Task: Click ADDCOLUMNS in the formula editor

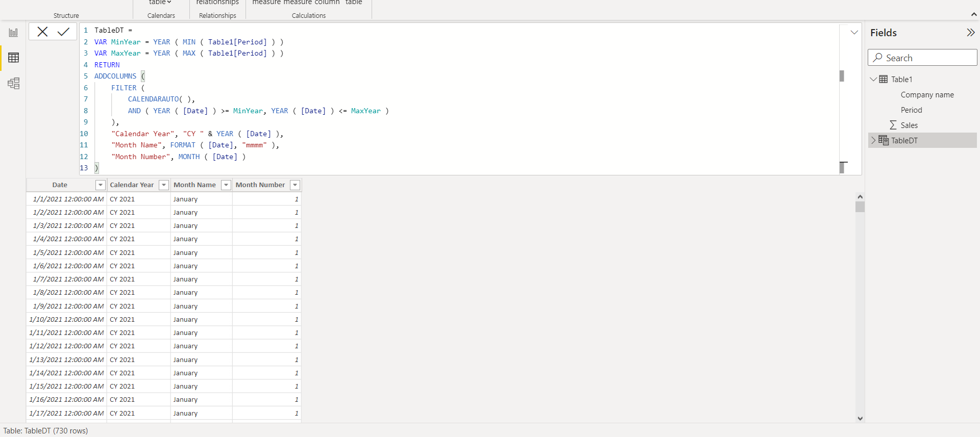Action: click(x=115, y=76)
